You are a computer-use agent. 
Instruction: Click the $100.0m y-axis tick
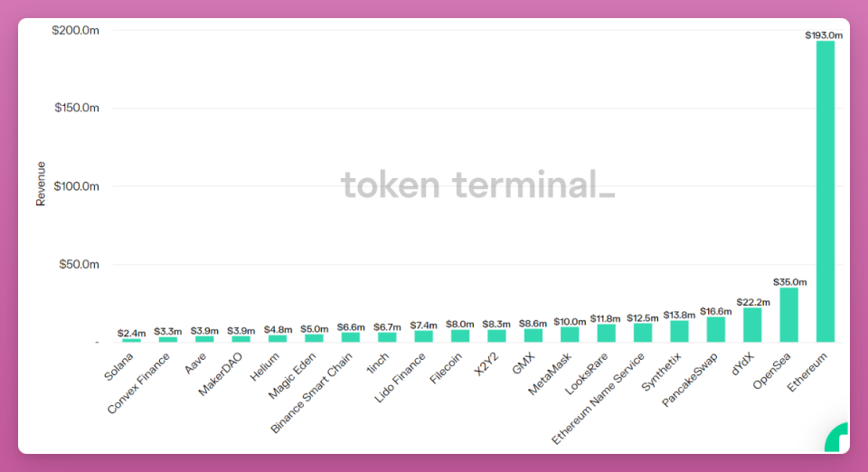pos(76,186)
